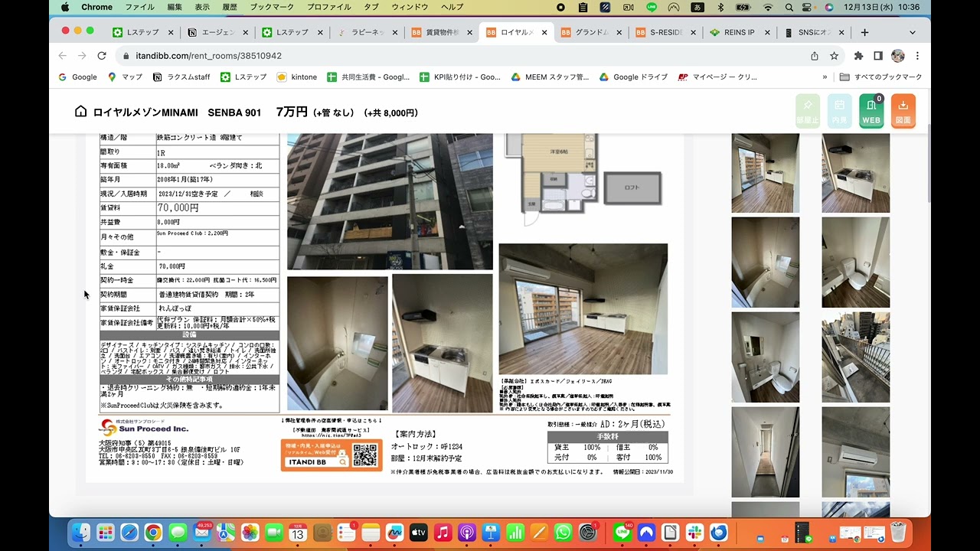The image size is (980, 551).
Task: Share this page via the share icon
Action: pos(815,56)
